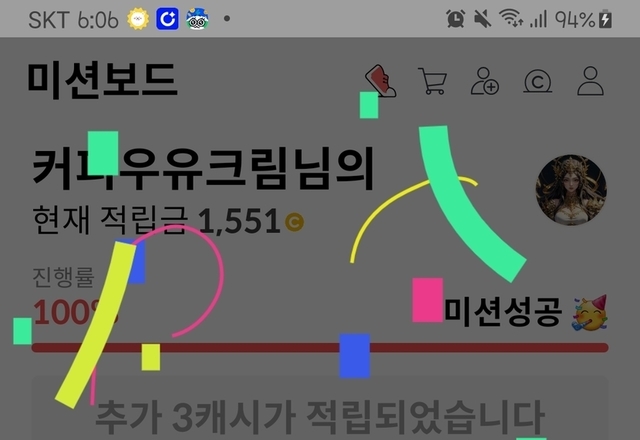This screenshot has height=440, width=640.
Task: Tap the sun weather notification icon
Action: click(x=136, y=19)
